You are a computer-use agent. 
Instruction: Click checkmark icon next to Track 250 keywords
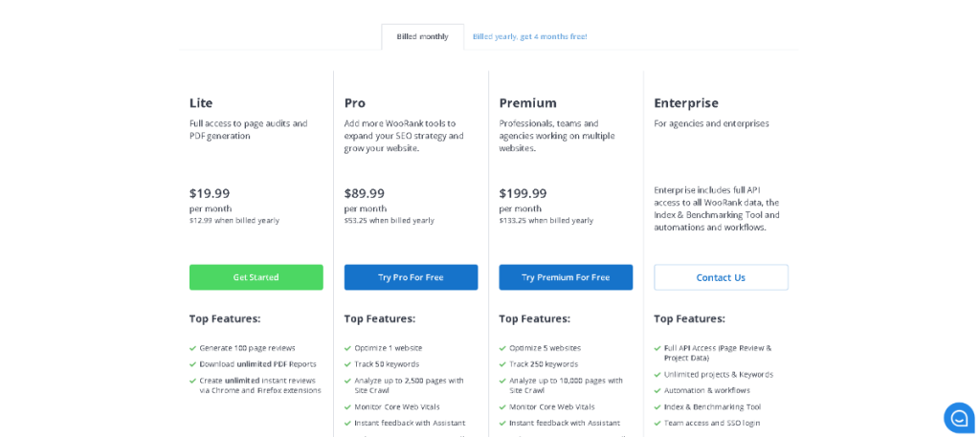(503, 364)
